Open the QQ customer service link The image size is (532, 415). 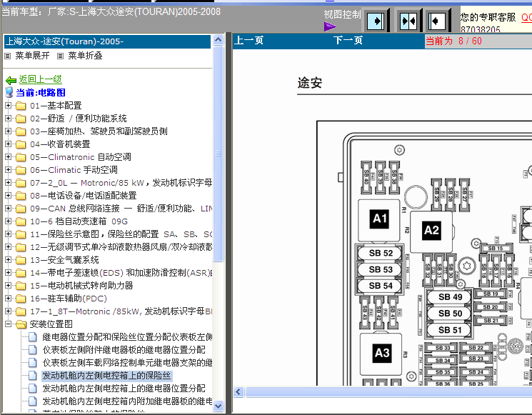click(526, 17)
